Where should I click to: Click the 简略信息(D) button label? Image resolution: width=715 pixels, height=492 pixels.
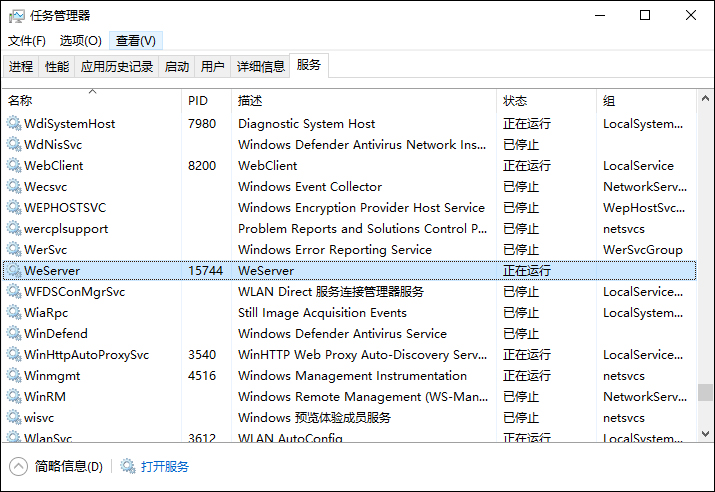tap(69, 466)
